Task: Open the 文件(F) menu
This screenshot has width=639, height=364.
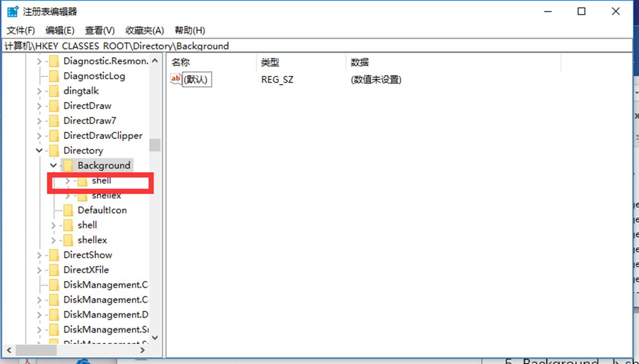Action: [x=20, y=30]
